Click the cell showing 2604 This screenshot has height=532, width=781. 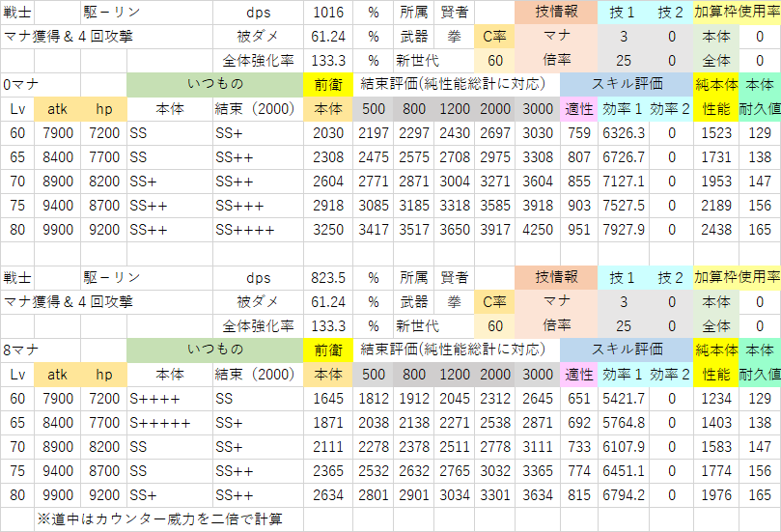[x=328, y=182]
